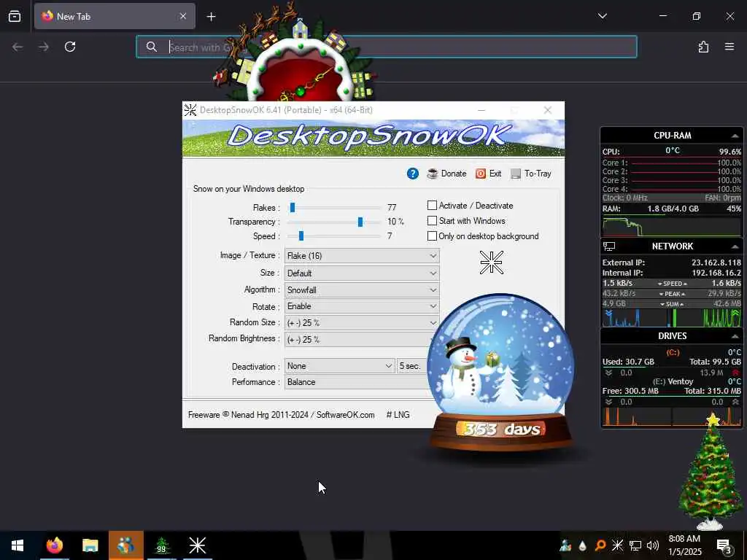Click the blue help question mark icon

[413, 174]
